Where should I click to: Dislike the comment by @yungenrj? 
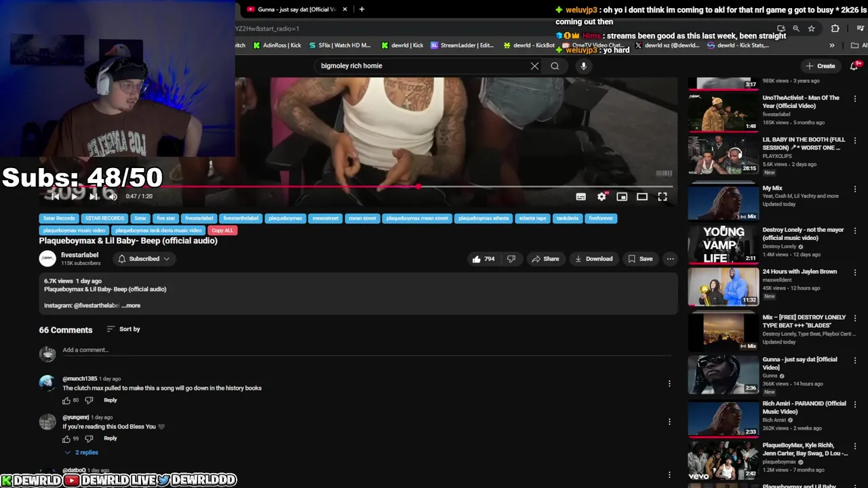89,439
